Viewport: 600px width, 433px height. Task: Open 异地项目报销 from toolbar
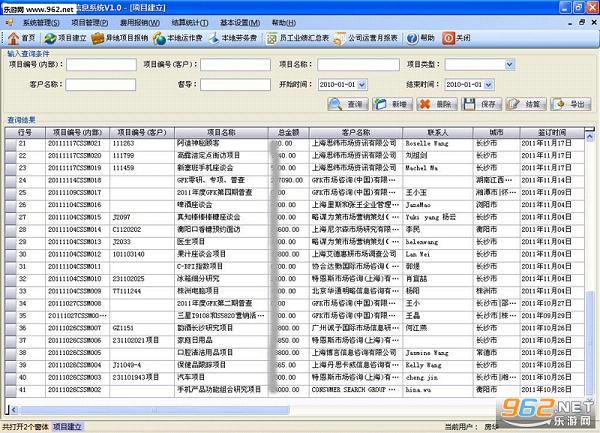click(120, 38)
